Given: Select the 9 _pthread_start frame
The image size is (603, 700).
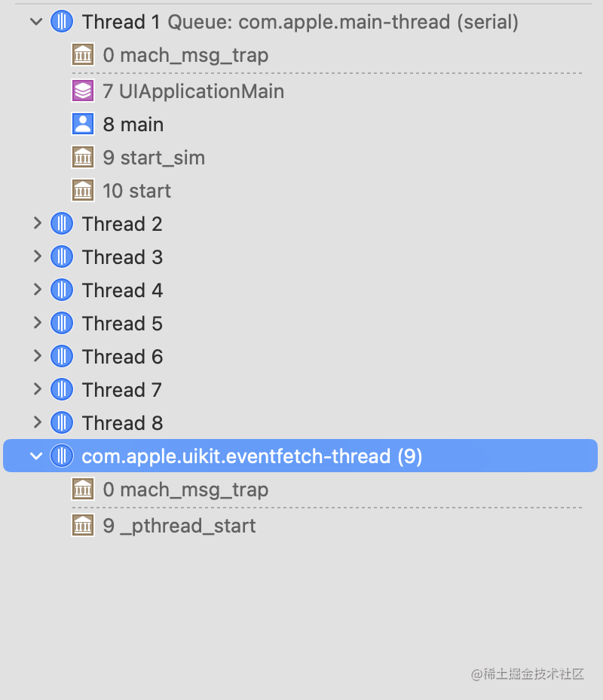Looking at the screenshot, I should (x=179, y=526).
